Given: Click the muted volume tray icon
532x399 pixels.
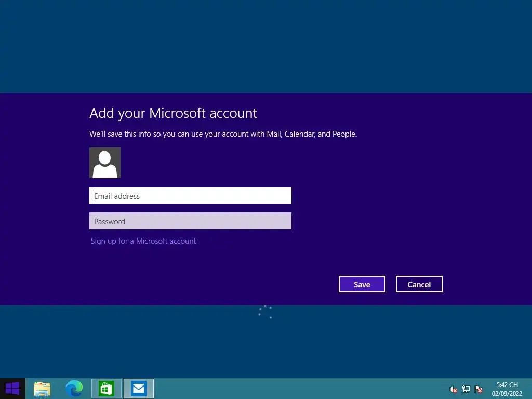Looking at the screenshot, I should [453, 389].
